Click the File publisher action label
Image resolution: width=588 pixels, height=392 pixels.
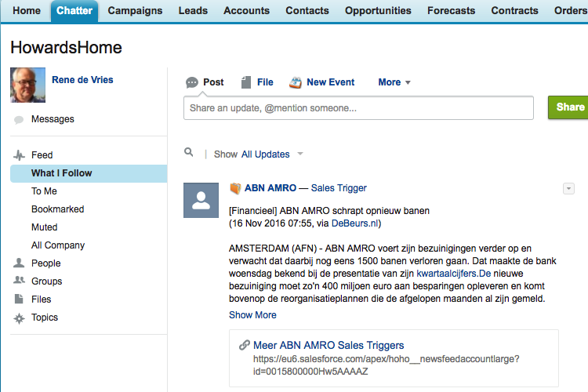265,82
